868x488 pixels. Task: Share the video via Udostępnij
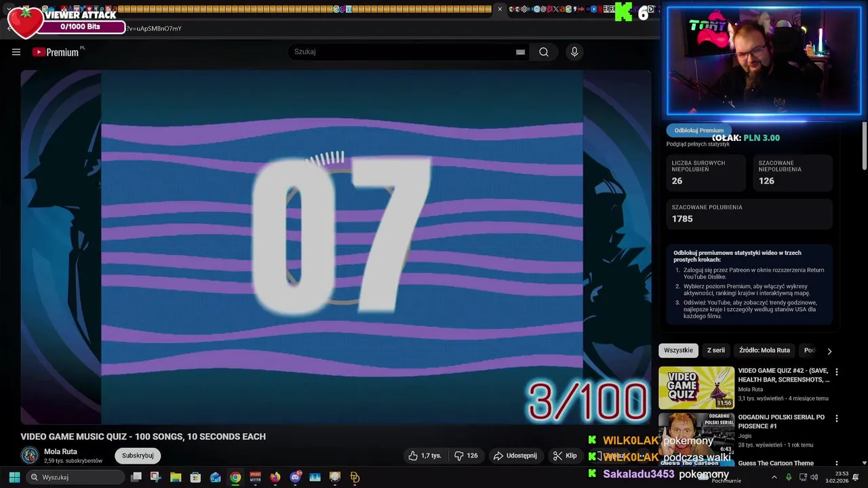tap(515, 455)
